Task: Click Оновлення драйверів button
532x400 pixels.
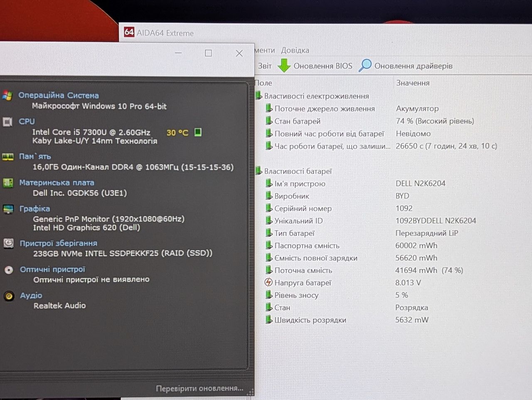Action: click(x=405, y=66)
